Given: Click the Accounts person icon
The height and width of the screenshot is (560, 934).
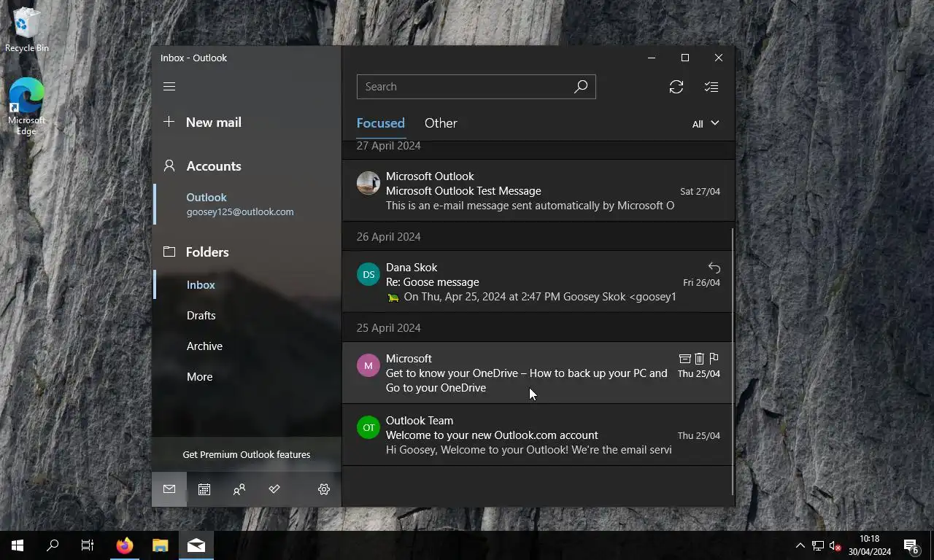Looking at the screenshot, I should pyautogui.click(x=169, y=166).
